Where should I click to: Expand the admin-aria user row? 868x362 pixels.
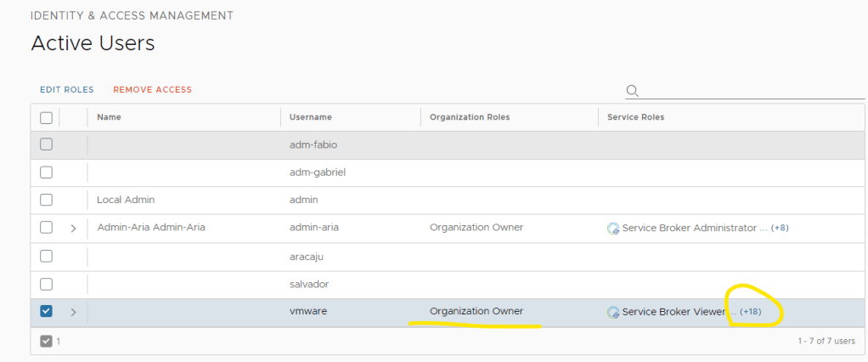click(x=73, y=228)
